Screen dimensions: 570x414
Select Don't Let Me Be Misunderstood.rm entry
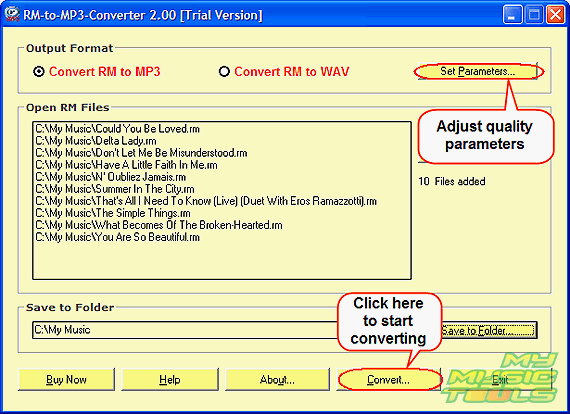[x=141, y=153]
